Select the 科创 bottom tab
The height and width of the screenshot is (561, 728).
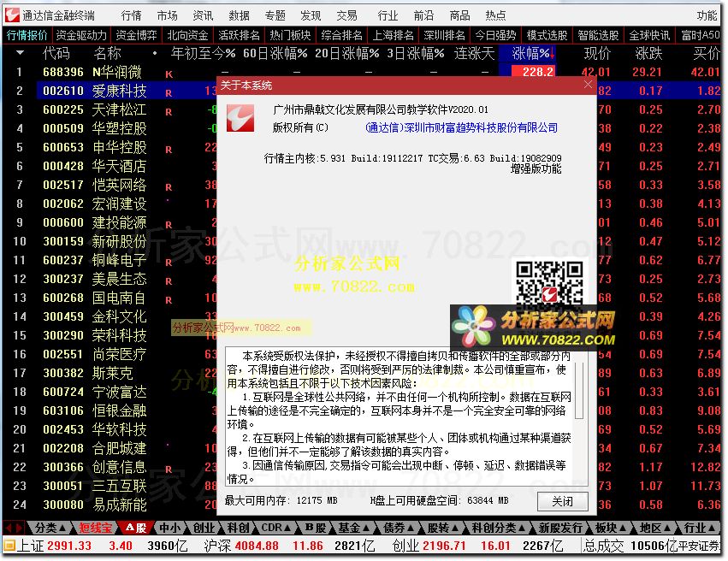click(238, 528)
